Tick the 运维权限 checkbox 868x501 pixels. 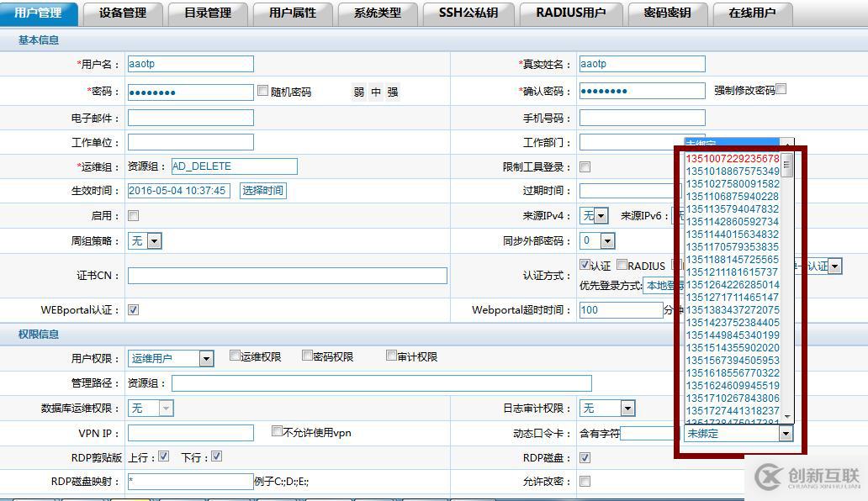[235, 355]
